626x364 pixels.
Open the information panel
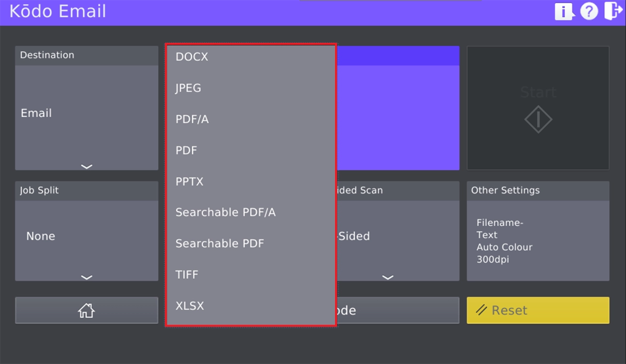pyautogui.click(x=564, y=11)
